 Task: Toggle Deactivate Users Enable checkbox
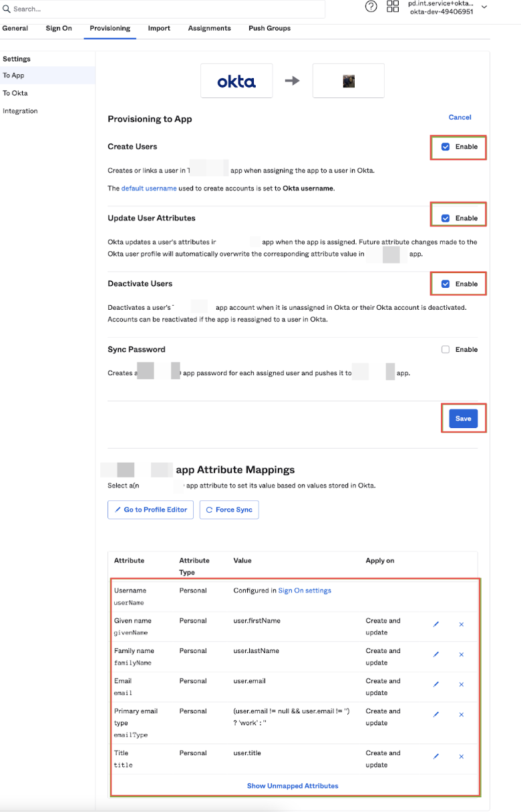click(446, 284)
